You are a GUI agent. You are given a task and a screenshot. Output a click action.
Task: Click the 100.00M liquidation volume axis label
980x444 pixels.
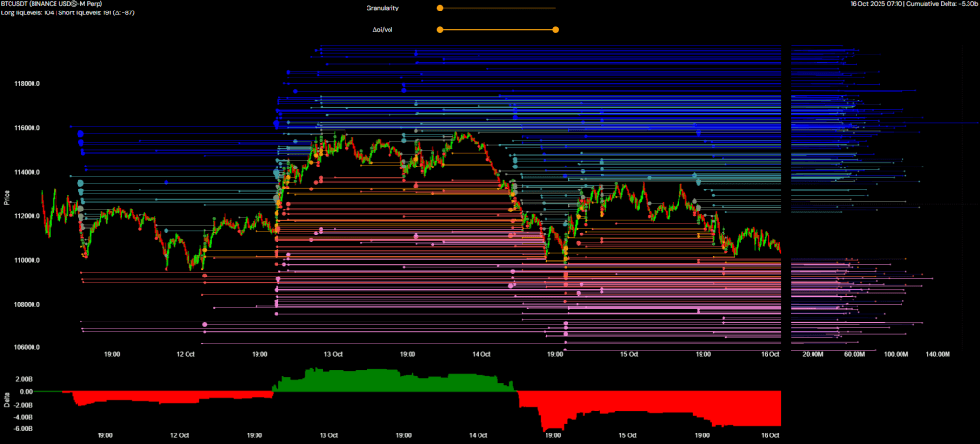[897, 354]
